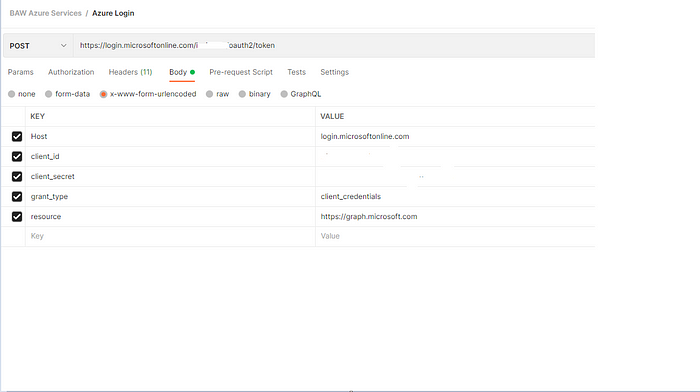Viewport: 700px width, 392px height.
Task: Click the empty Key placeholder field
Action: tap(171, 236)
